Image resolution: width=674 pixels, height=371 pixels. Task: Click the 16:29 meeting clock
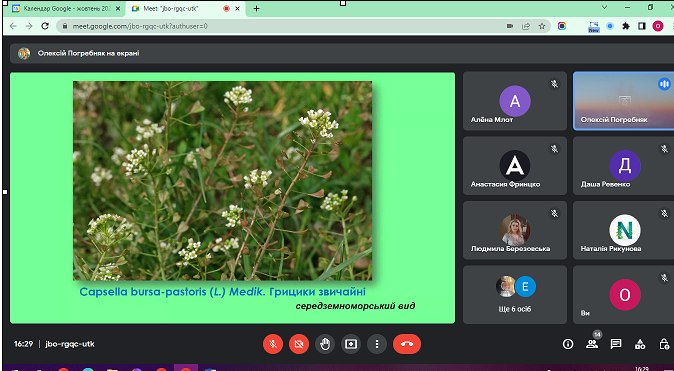click(23, 344)
